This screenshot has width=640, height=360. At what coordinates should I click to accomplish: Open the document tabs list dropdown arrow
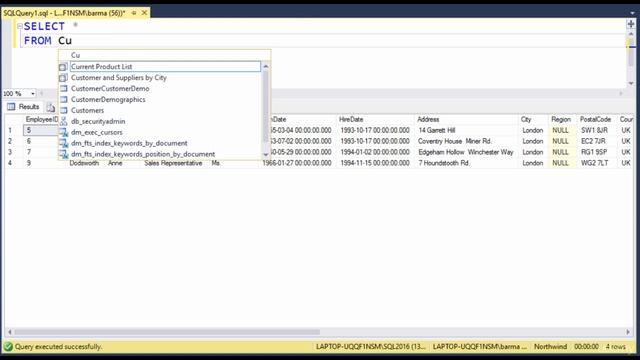632,13
